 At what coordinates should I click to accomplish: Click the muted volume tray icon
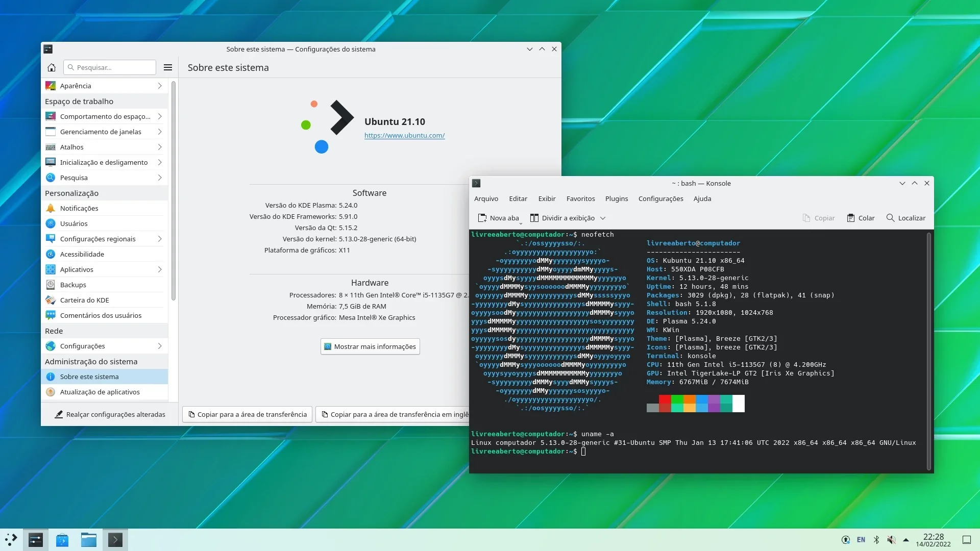[x=891, y=540]
